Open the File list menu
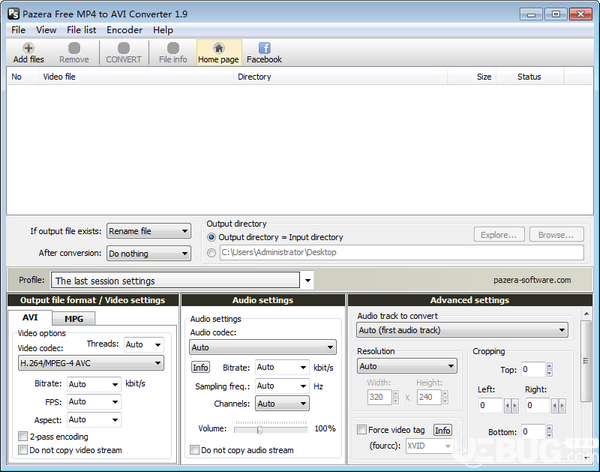 82,30
